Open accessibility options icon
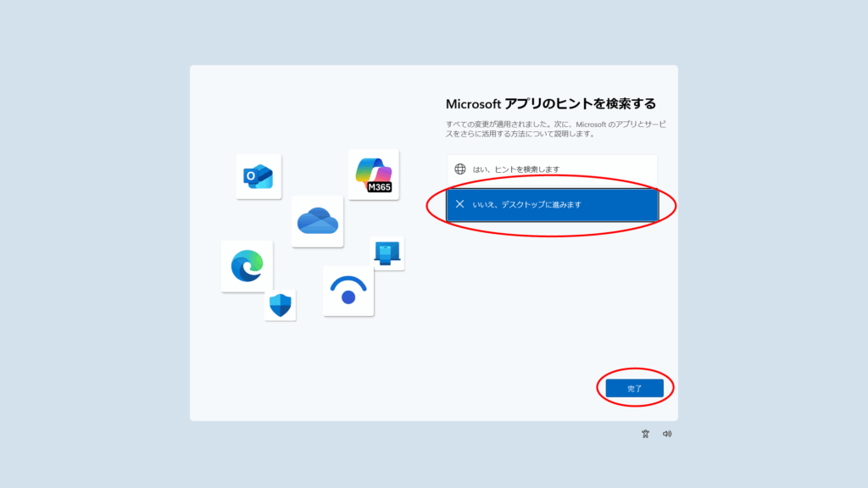Screen dimensions: 868x488 645,434
